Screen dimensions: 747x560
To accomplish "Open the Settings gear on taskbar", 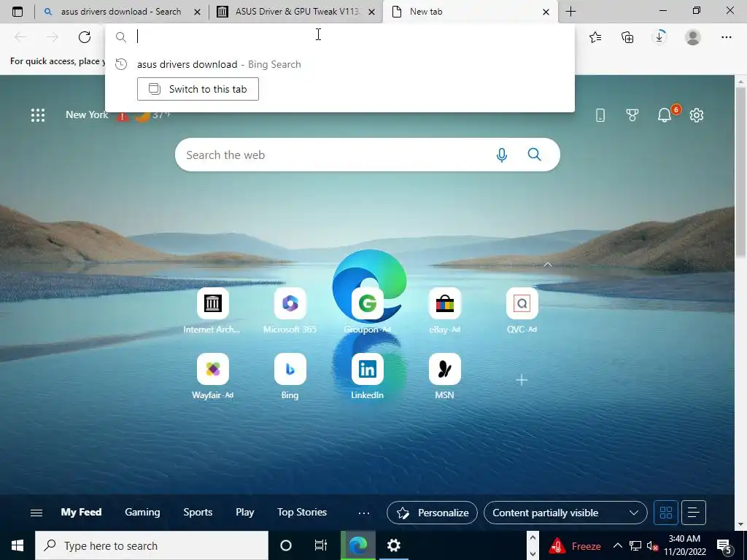I will tap(393, 545).
